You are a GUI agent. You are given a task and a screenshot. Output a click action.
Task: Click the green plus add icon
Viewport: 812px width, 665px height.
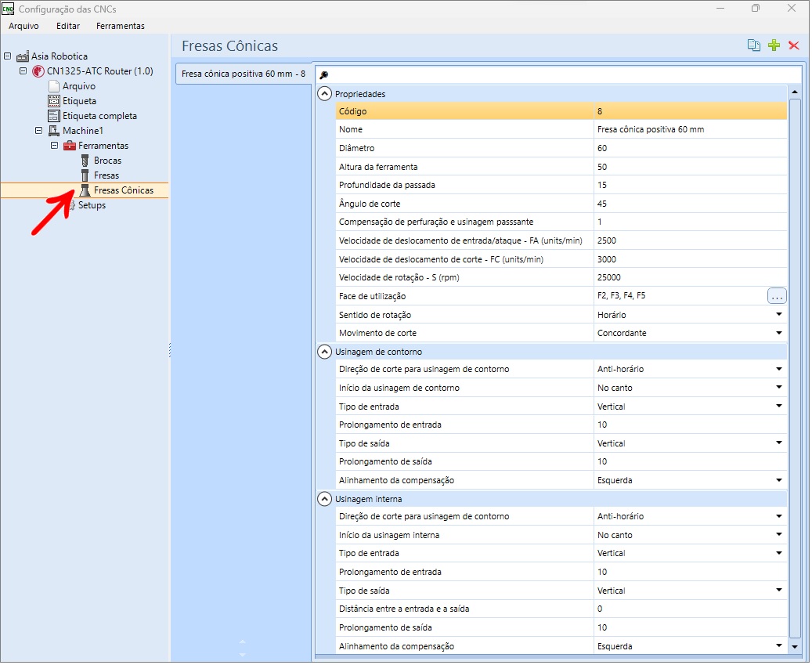[x=774, y=45]
